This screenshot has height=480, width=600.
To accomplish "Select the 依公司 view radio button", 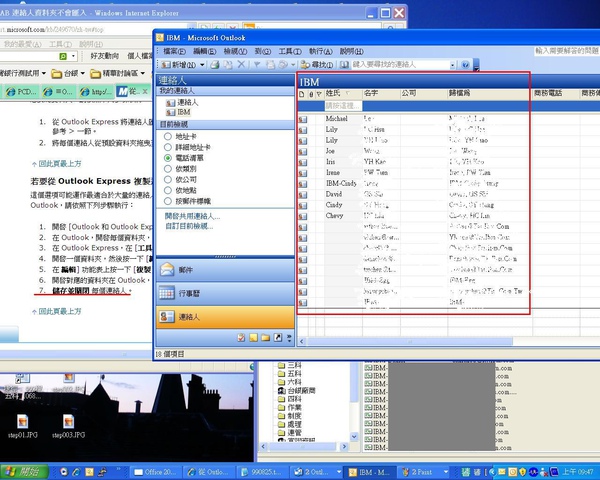I will (168, 179).
